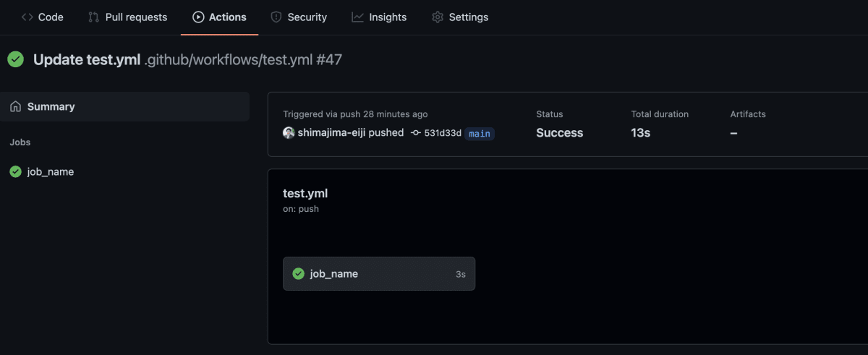Open the Security tab
Image resolution: width=868 pixels, height=355 pixels.
point(299,17)
